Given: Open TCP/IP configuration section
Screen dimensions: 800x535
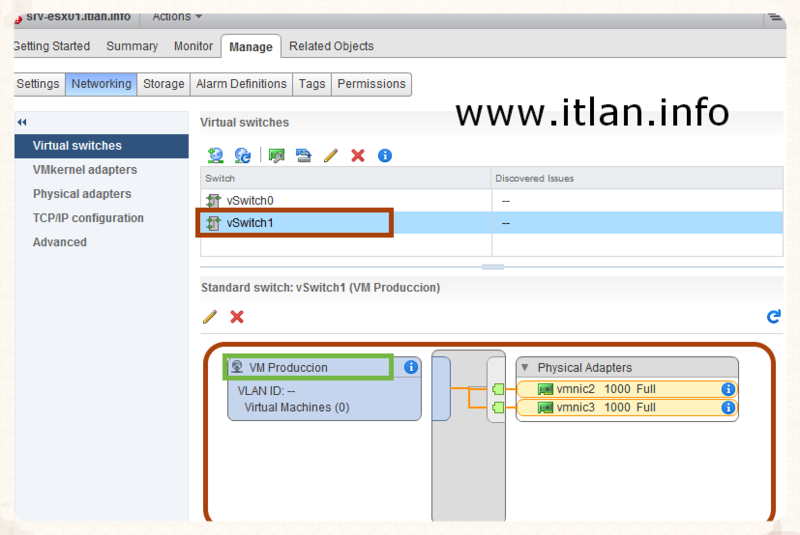Looking at the screenshot, I should [x=88, y=218].
